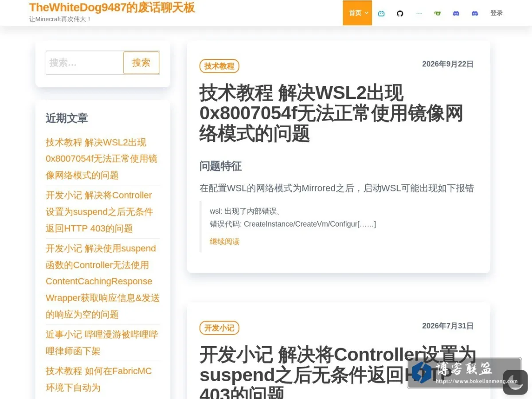
Task: Open the green Gitea cup icon link
Action: [438, 13]
